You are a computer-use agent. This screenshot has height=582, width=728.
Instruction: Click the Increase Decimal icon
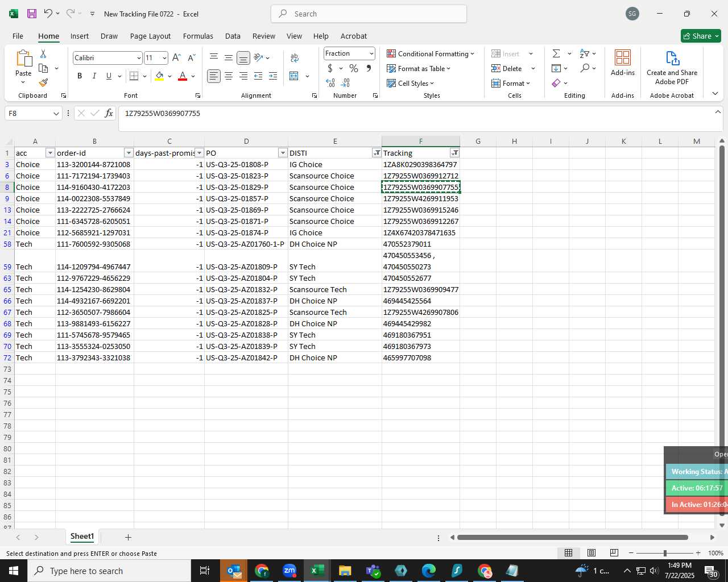330,83
